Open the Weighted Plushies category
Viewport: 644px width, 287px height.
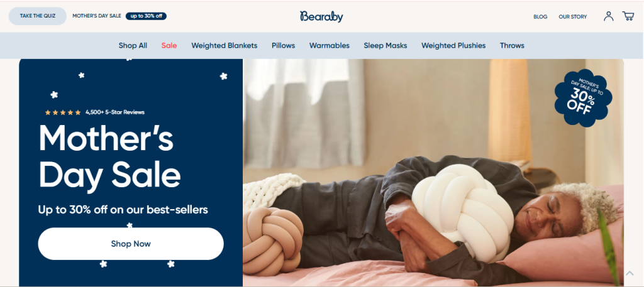pyautogui.click(x=453, y=45)
